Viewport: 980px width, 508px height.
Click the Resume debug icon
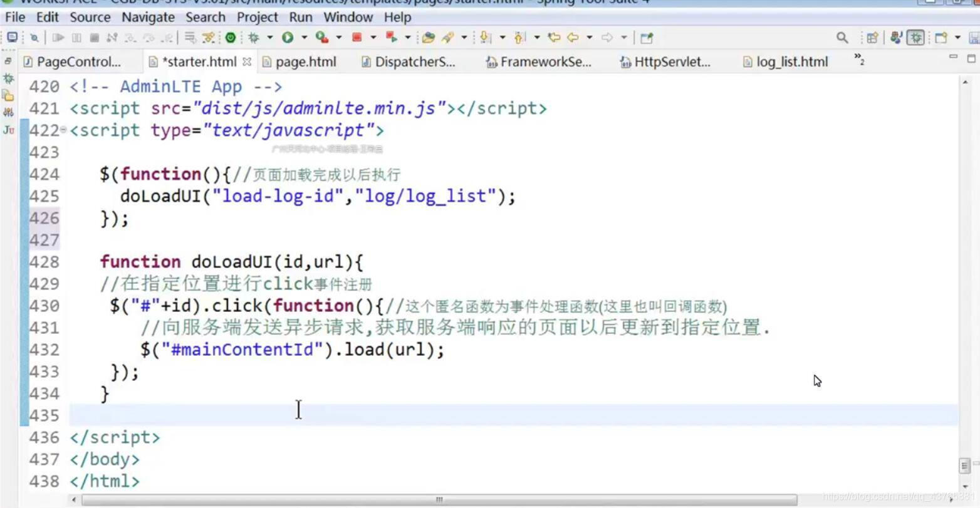tap(58, 38)
